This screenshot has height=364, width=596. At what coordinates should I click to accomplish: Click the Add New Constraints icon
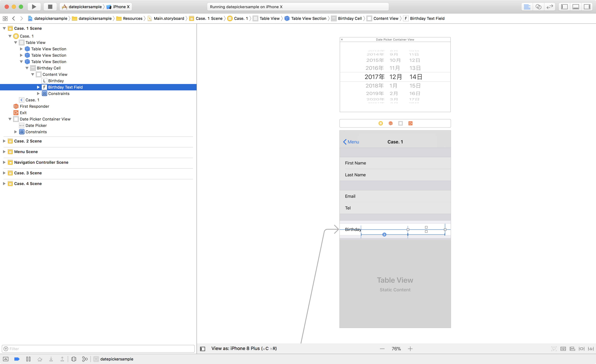point(581,349)
